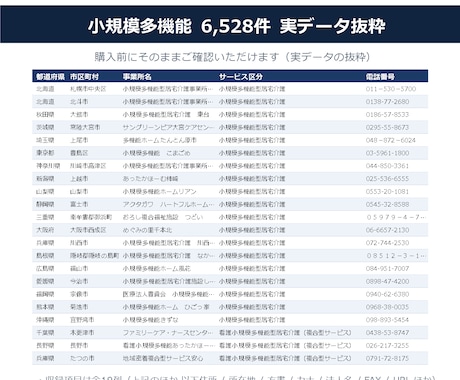
Task: Select the phone number 0898-47-4200
Action: coord(387,281)
